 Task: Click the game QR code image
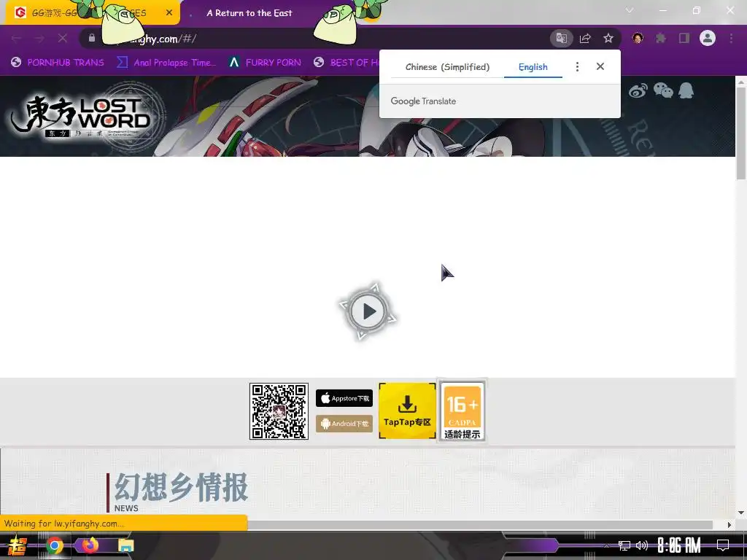coord(279,411)
